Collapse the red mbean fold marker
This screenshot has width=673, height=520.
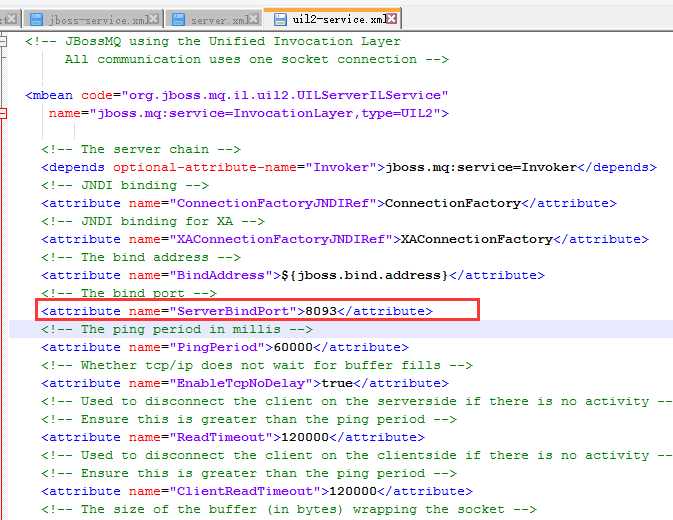click(x=3, y=113)
